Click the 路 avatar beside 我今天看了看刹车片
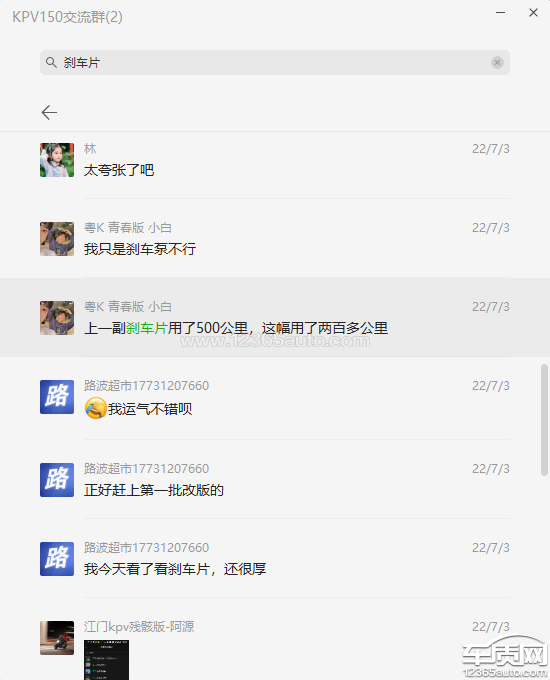The width and height of the screenshot is (550, 680). 57,559
